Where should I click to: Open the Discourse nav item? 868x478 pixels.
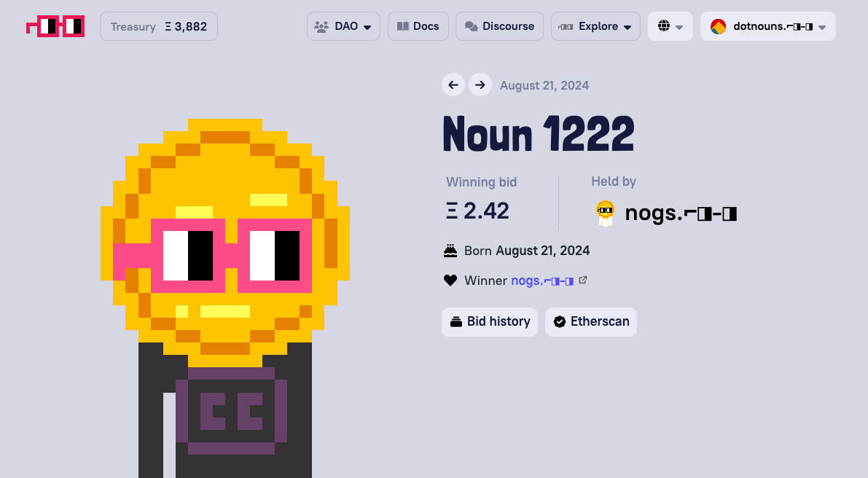[x=499, y=26]
